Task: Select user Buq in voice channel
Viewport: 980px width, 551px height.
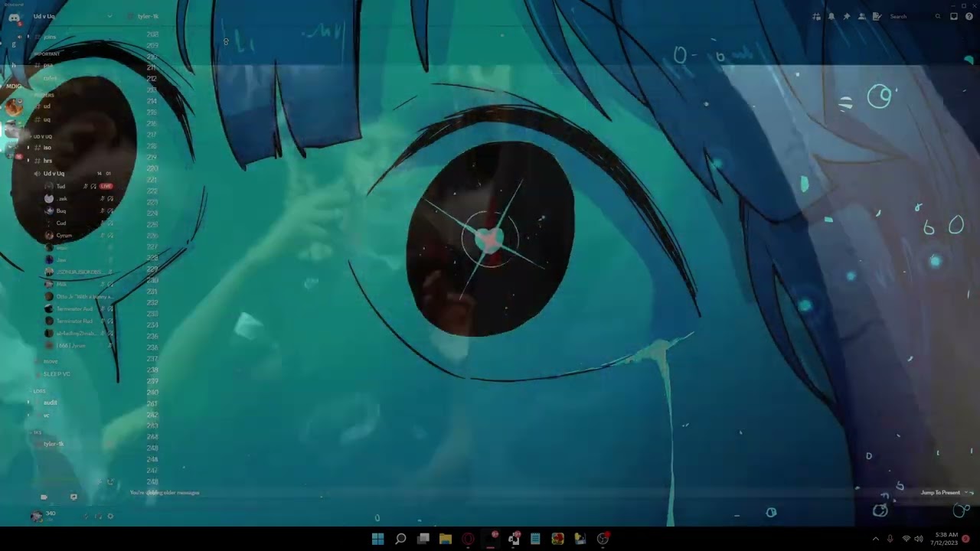Action: [x=61, y=210]
